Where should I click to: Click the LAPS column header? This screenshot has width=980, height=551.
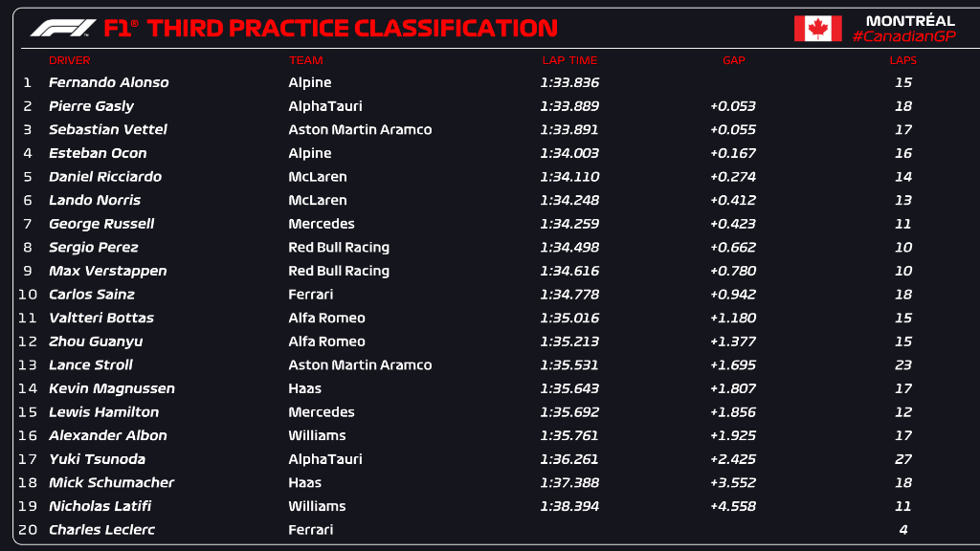pos(902,60)
